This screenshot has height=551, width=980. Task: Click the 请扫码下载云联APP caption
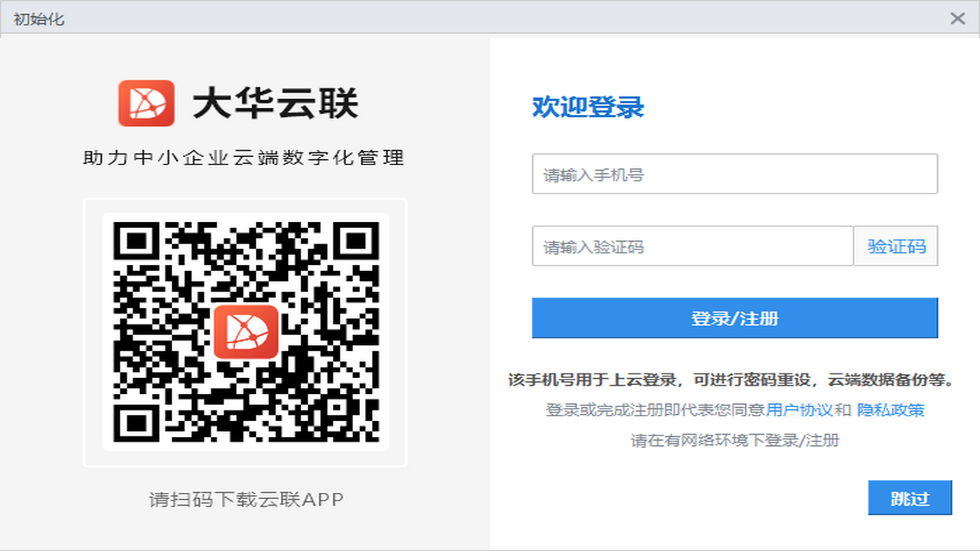point(244,500)
